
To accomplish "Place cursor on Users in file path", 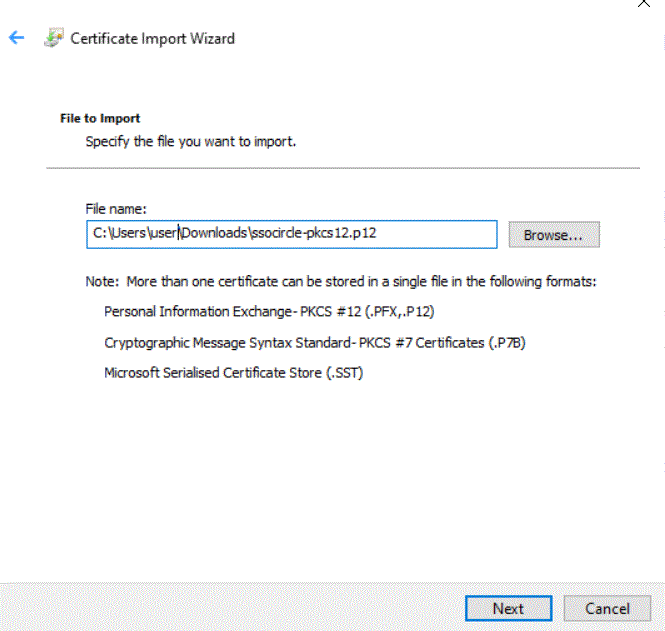I will (x=129, y=233).
